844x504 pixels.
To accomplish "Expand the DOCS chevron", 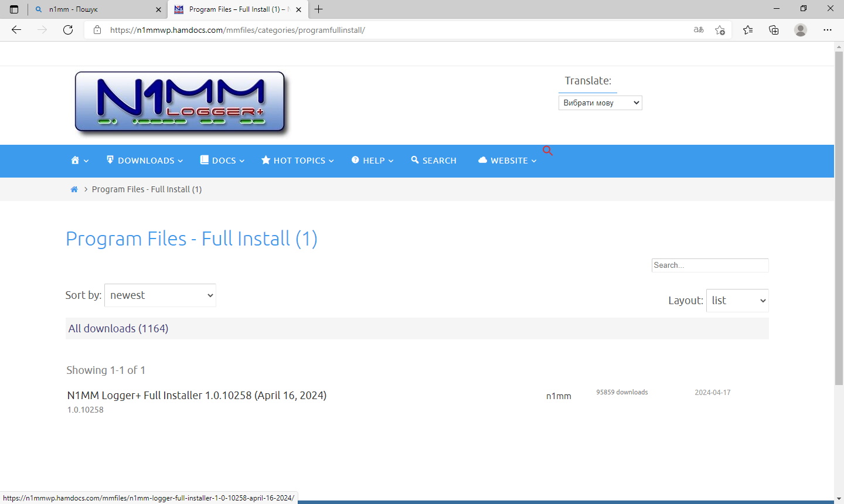I will pyautogui.click(x=242, y=161).
